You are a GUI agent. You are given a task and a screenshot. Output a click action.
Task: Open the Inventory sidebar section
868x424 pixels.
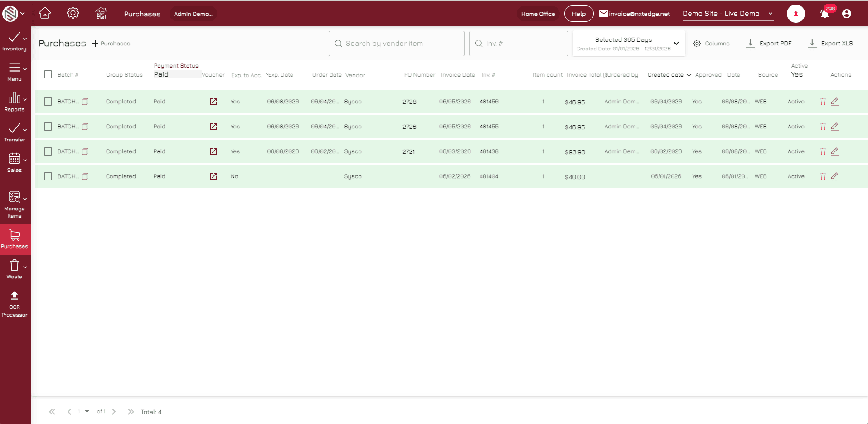[15, 41]
